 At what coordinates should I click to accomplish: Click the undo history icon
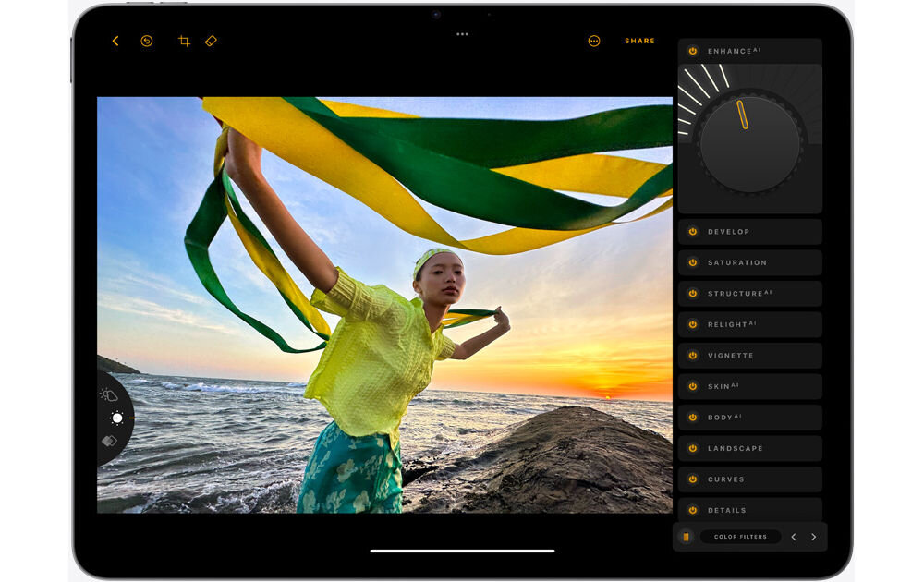click(x=147, y=41)
